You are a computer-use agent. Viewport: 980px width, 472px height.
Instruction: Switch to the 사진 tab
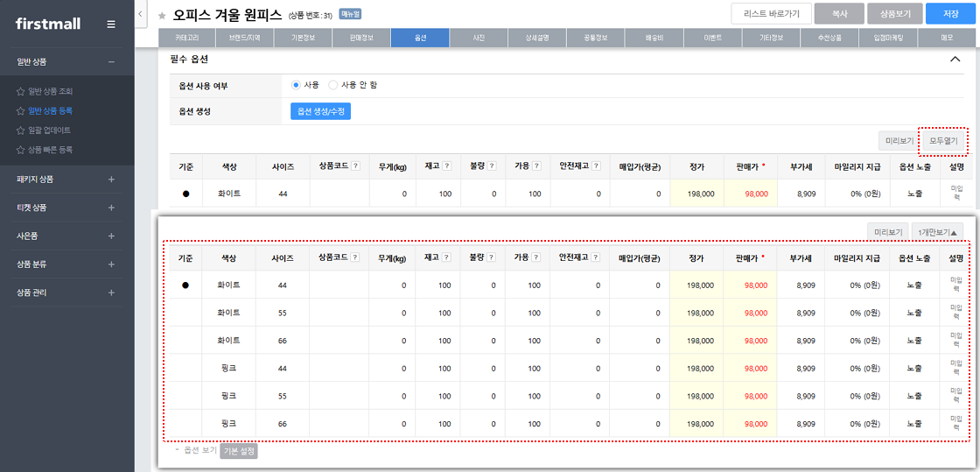click(478, 38)
